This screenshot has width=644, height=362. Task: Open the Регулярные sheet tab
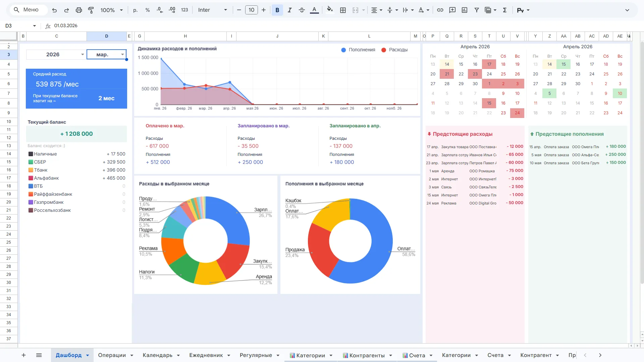[x=256, y=355]
